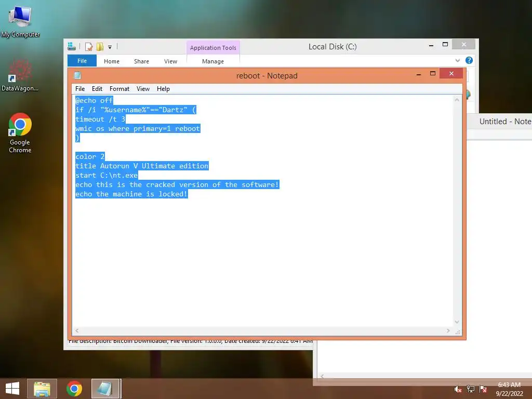The image size is (532, 399).
Task: Open Chrome from the taskbar
Action: [74, 389]
